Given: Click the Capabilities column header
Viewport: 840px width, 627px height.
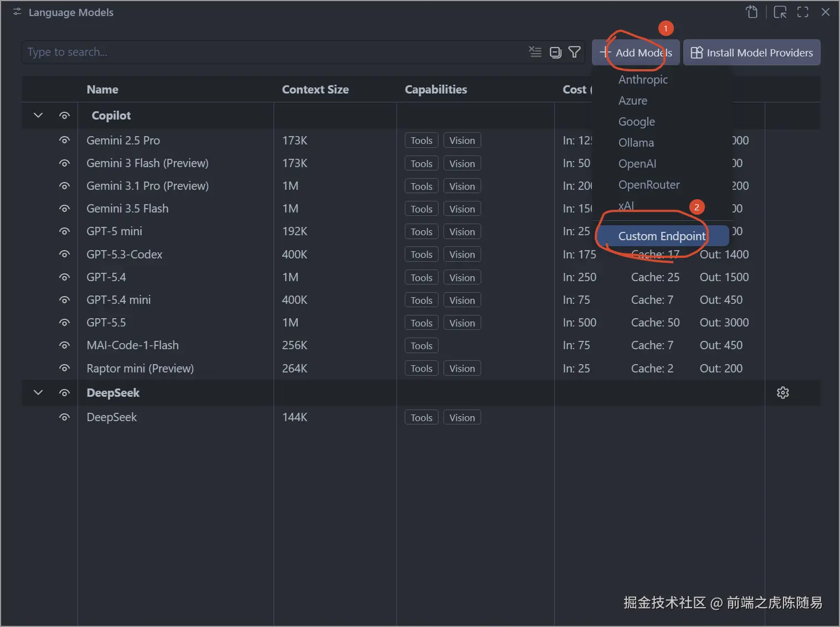Looking at the screenshot, I should pos(436,90).
